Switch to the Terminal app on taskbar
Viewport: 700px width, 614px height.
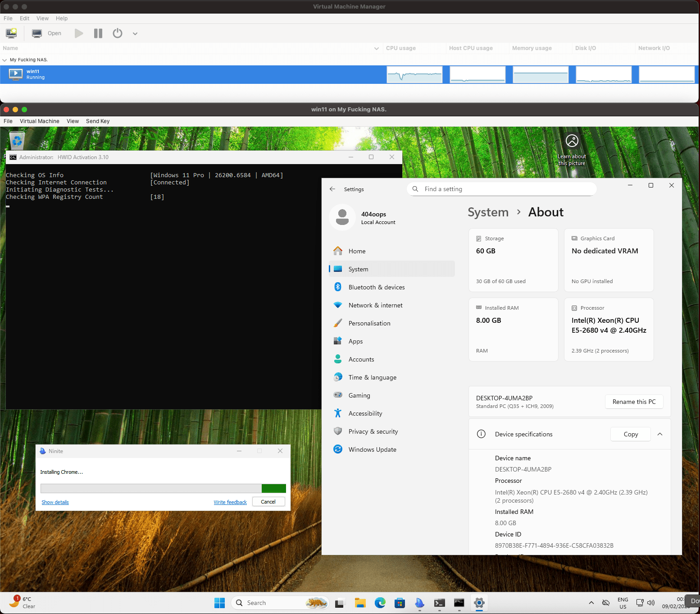[440, 603]
